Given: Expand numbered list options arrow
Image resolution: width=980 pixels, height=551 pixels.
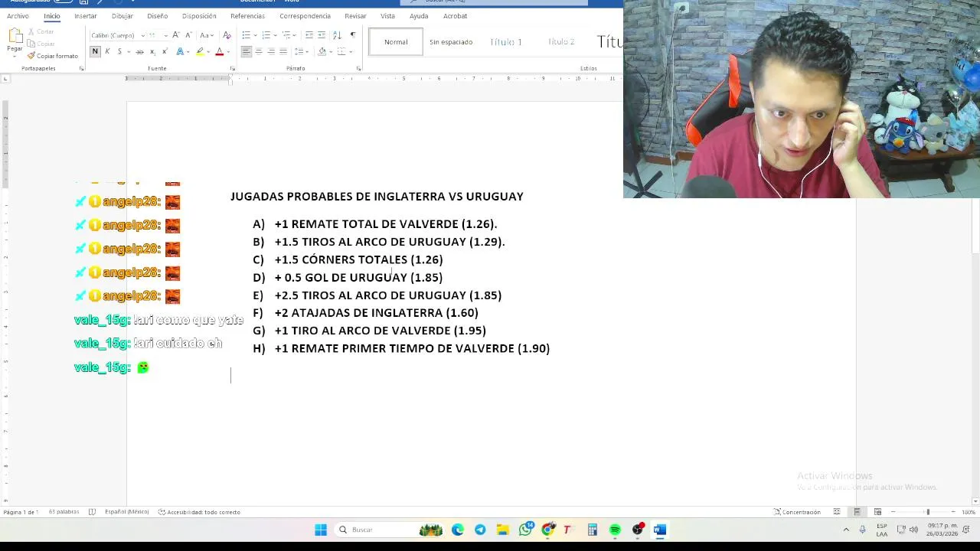Looking at the screenshot, I should (275, 35).
